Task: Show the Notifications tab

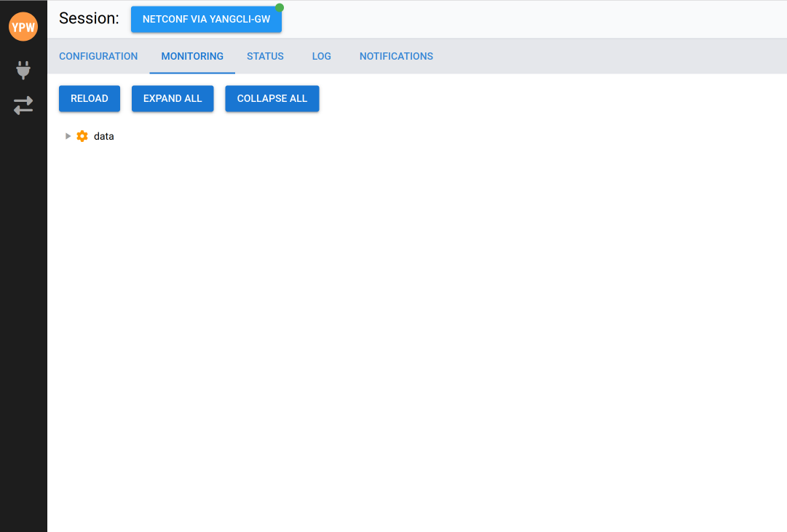Action: point(396,56)
